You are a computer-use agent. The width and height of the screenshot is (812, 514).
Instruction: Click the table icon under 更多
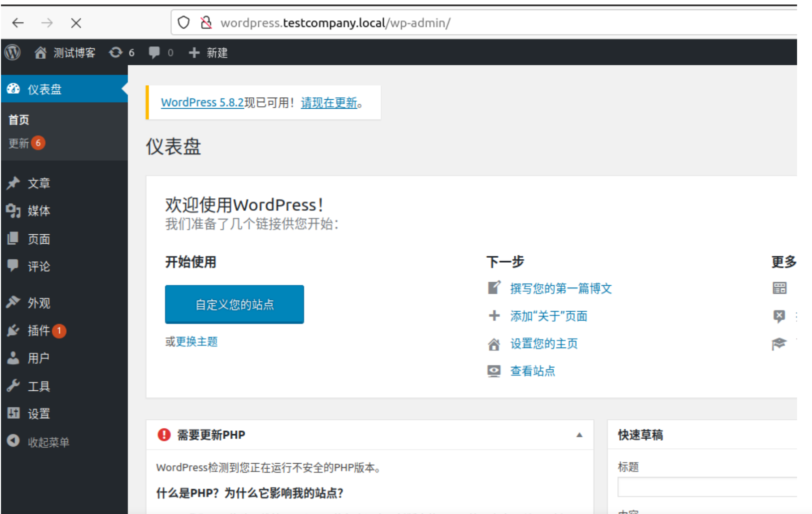pyautogui.click(x=780, y=288)
